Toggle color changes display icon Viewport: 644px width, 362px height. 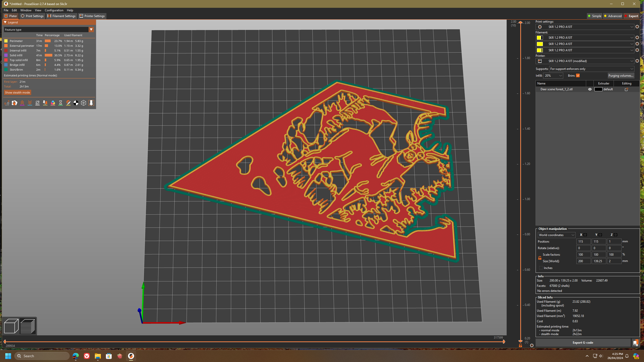[53, 103]
